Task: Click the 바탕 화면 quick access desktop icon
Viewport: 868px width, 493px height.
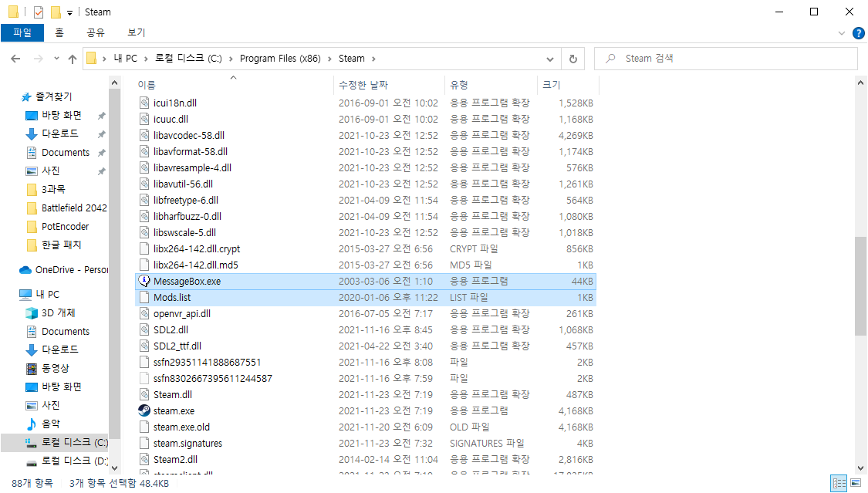Action: coord(32,116)
